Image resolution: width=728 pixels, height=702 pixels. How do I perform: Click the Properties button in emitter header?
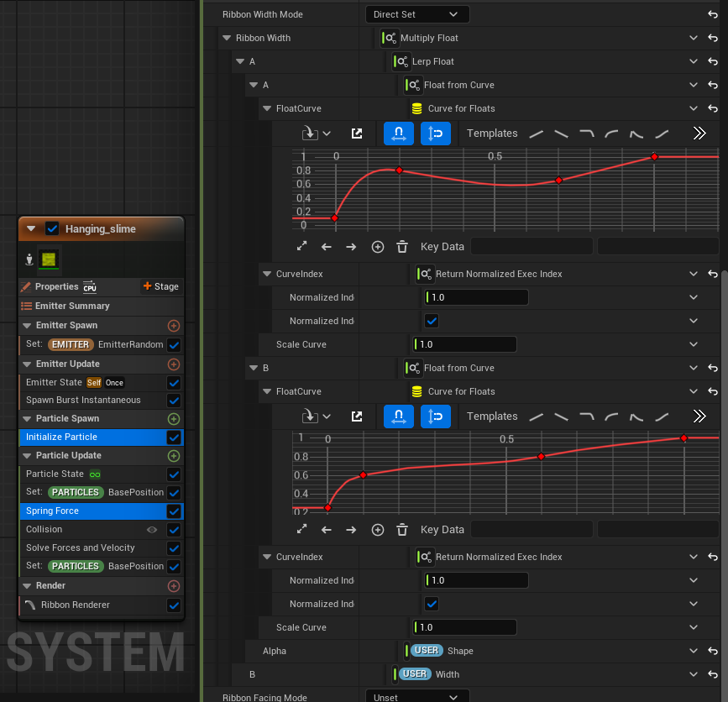coord(57,286)
